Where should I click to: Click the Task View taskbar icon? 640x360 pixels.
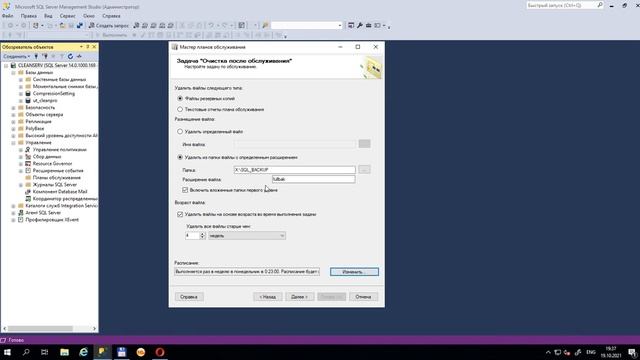[x=45, y=352]
